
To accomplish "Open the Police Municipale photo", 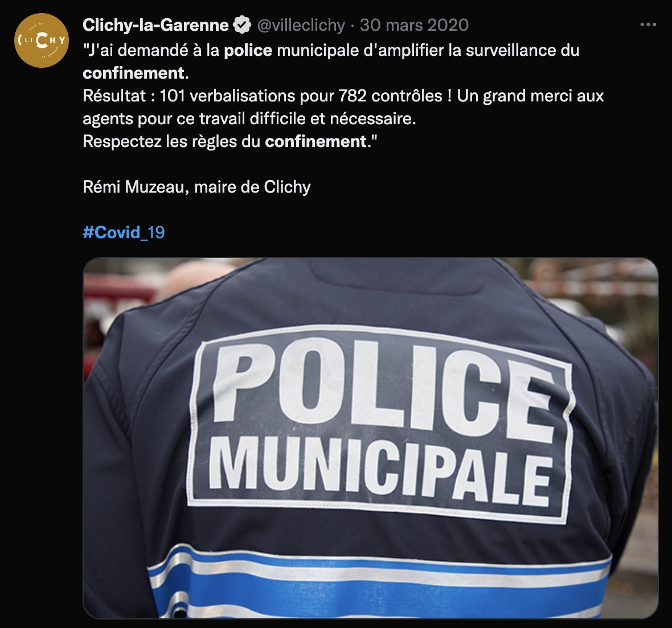I will pyautogui.click(x=370, y=438).
